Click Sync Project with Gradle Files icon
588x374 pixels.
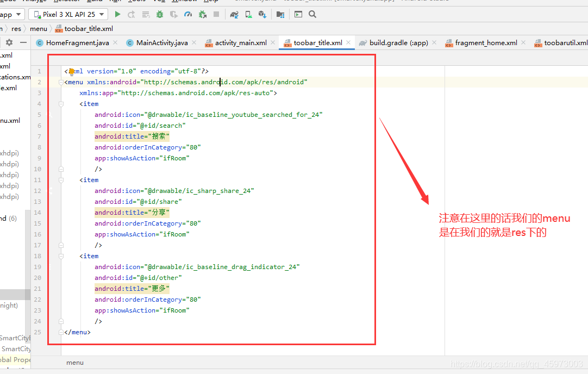[x=234, y=15]
